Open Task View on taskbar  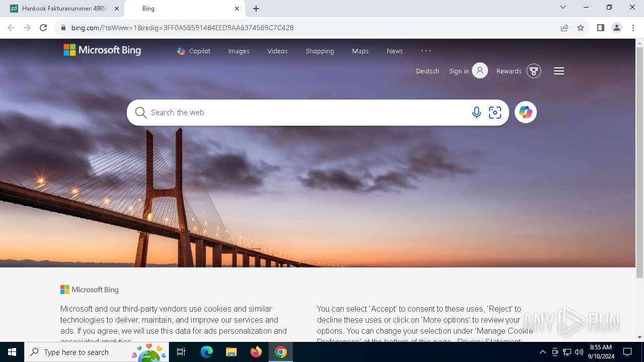point(181,352)
